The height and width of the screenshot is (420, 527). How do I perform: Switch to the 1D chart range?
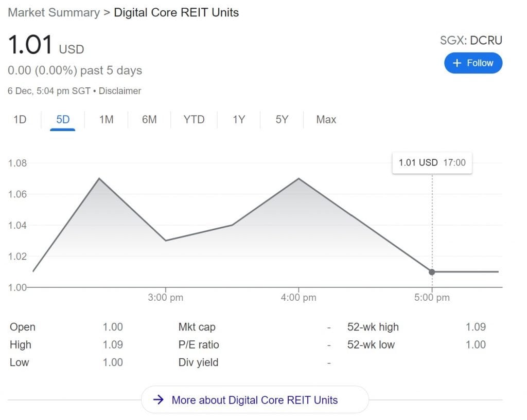pyautogui.click(x=20, y=119)
